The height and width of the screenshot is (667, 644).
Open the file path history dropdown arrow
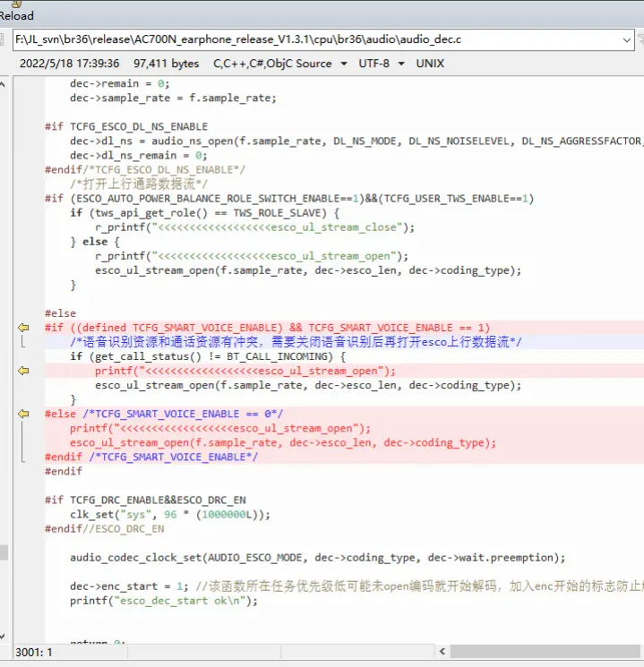tap(627, 40)
